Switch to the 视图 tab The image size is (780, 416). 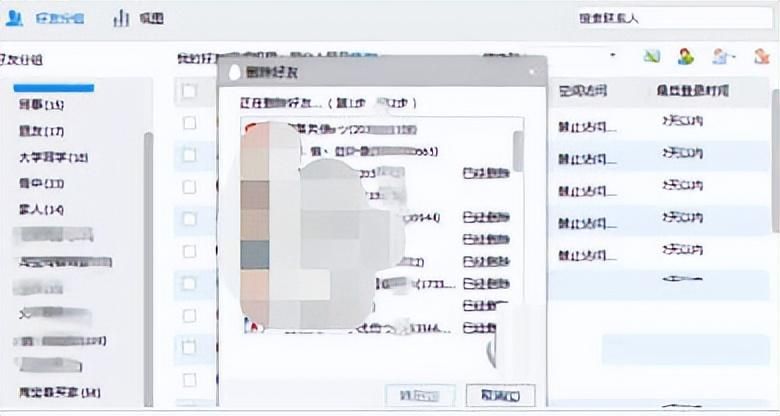151,19
